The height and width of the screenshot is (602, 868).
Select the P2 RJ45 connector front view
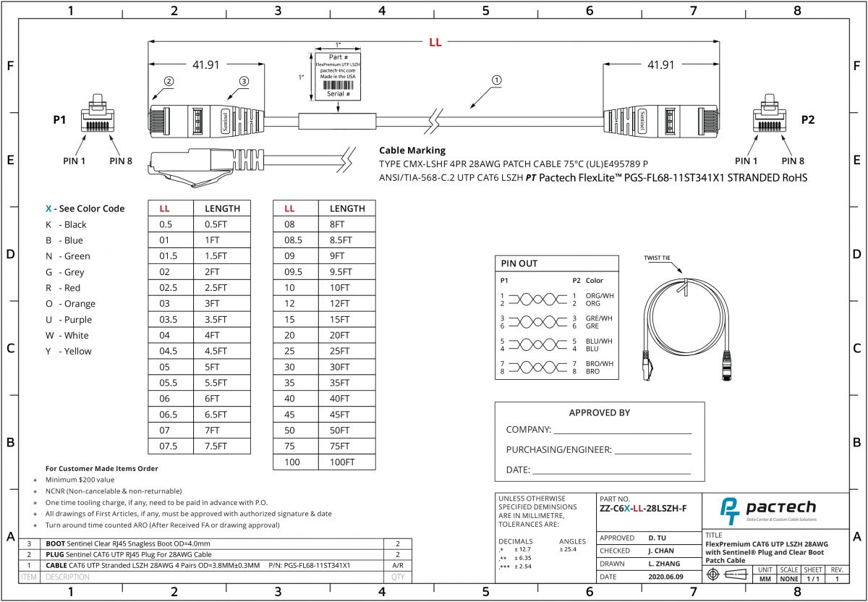(x=769, y=114)
